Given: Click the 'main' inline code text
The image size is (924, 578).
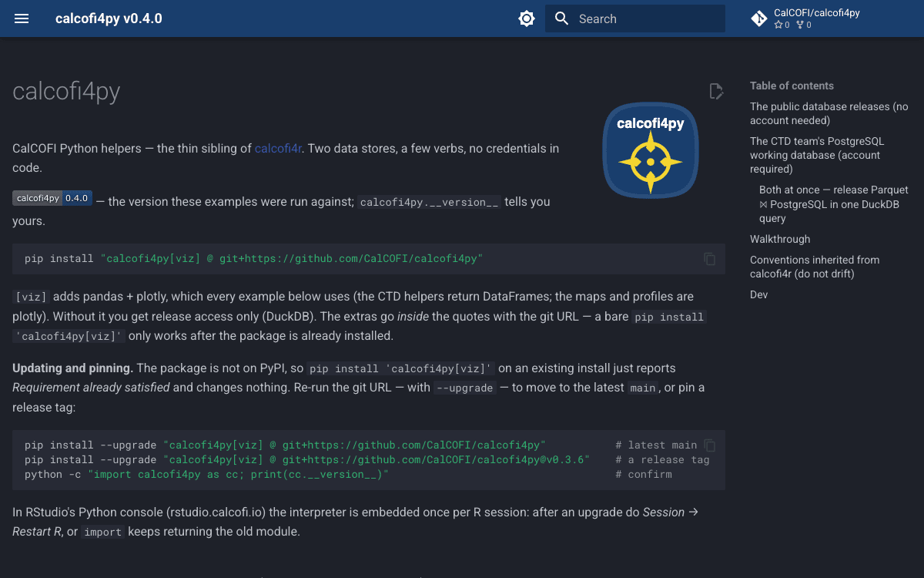Looking at the screenshot, I should [x=642, y=388].
